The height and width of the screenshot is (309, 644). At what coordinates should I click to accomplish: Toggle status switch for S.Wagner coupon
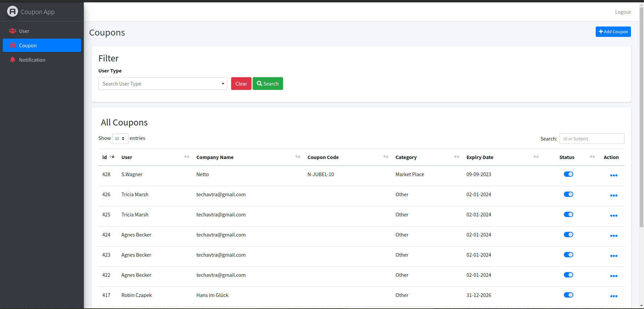pos(568,174)
